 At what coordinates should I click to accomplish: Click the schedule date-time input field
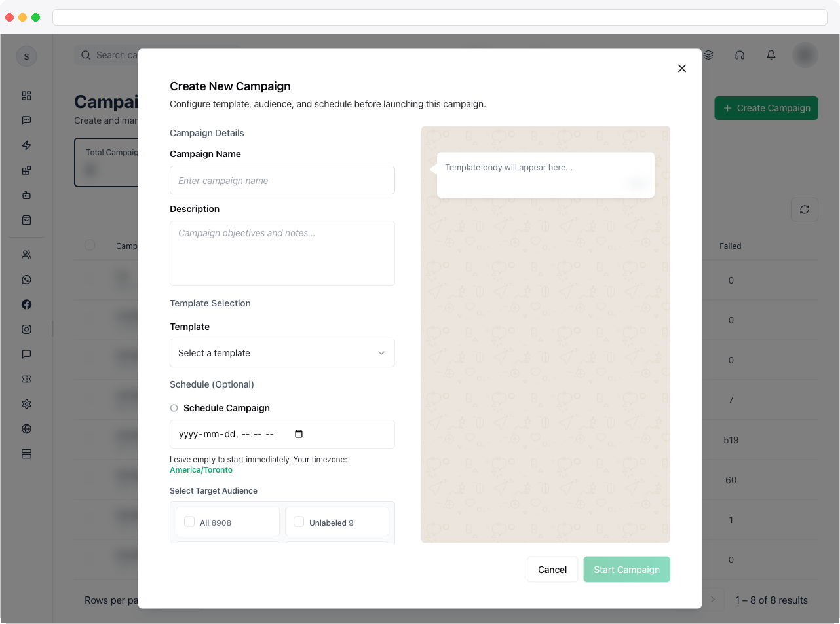coord(282,434)
